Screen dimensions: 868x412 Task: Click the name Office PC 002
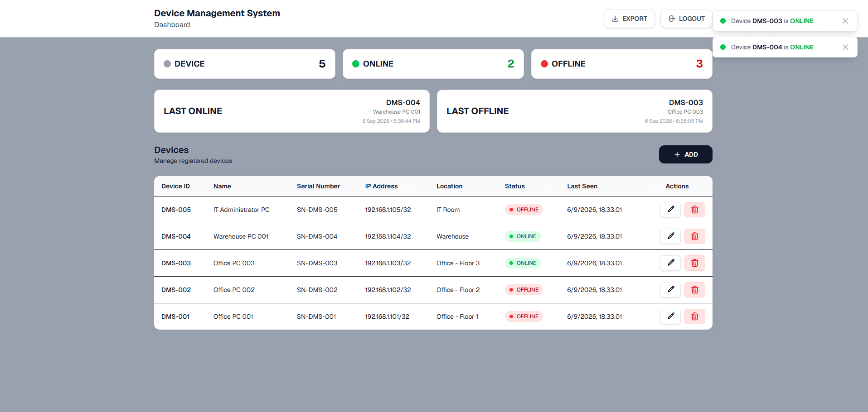(x=234, y=290)
